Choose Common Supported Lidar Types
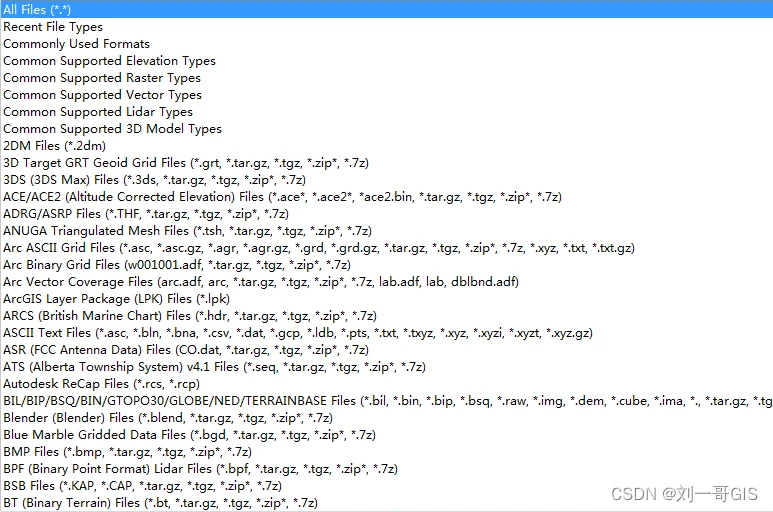The height and width of the screenshot is (512, 773). pos(386,112)
